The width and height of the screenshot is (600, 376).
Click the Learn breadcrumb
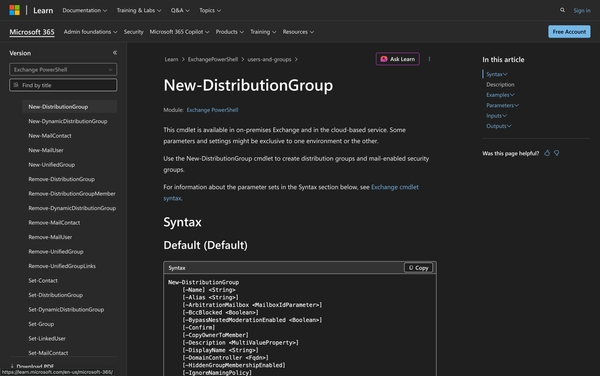[171, 59]
